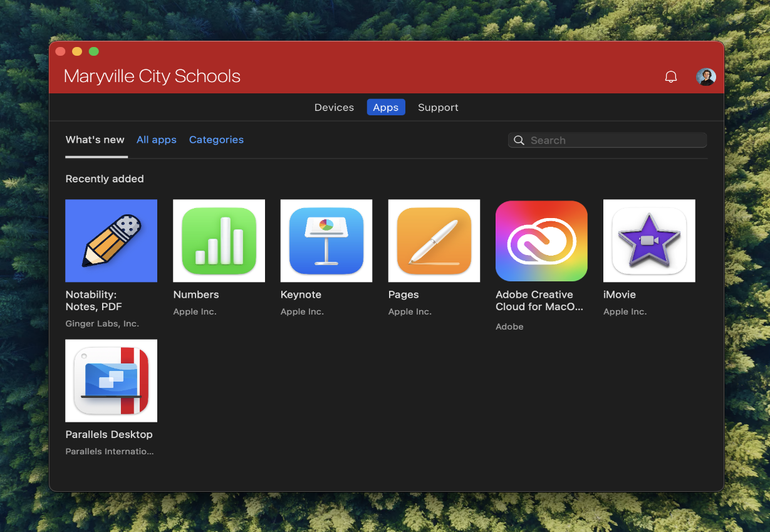Click the Adobe publisher label
The width and height of the screenshot is (770, 532).
[x=509, y=326]
